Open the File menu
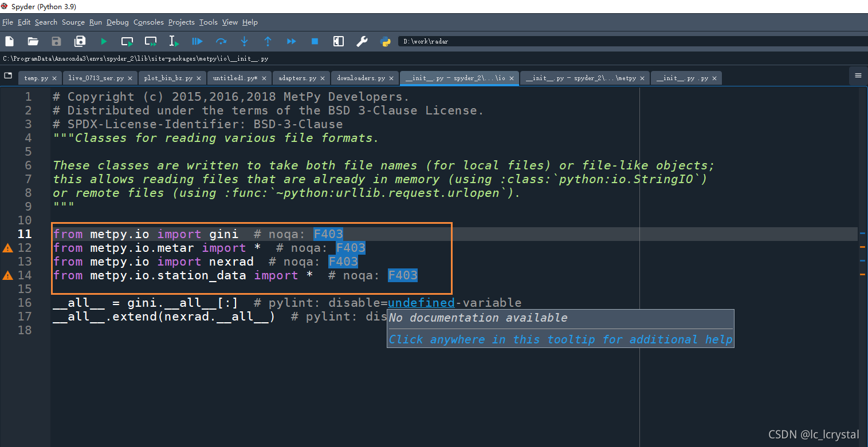Screen dimensions: 868x447 (x=7, y=22)
